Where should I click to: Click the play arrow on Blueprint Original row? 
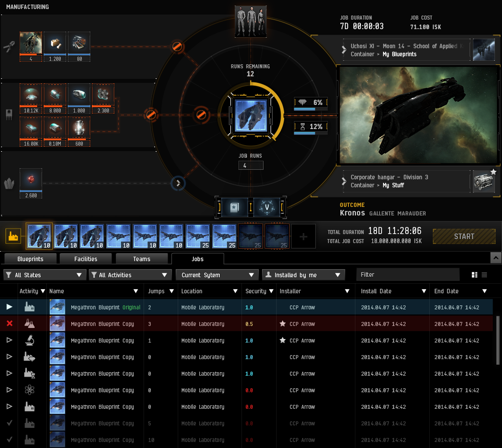(x=9, y=307)
